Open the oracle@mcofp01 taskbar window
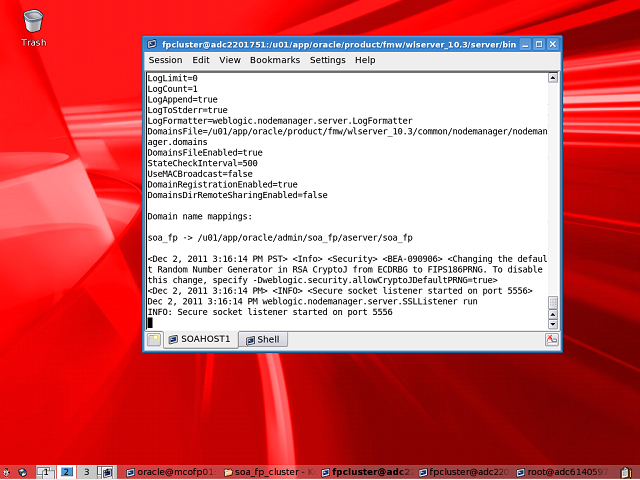Image resolution: width=640 pixels, height=480 pixels. coord(170,472)
